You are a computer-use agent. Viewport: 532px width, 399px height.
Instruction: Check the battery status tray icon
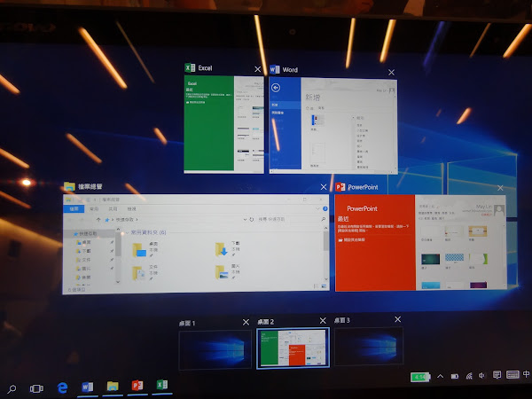click(x=455, y=376)
